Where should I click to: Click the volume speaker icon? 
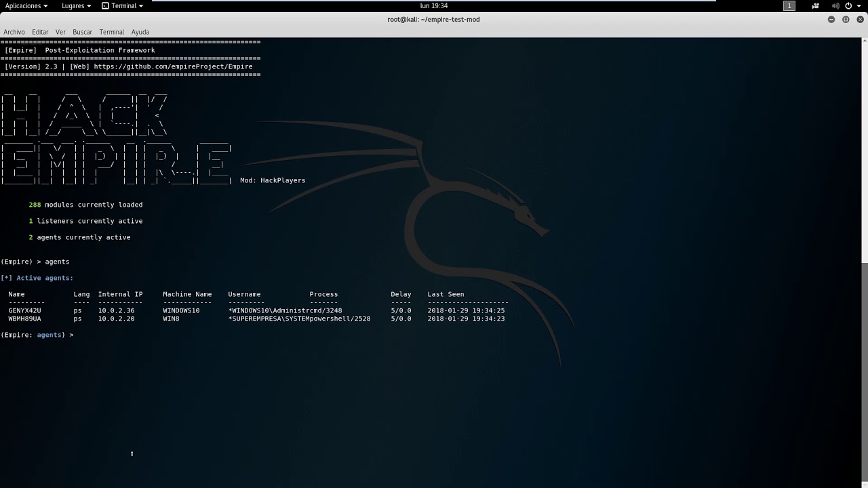tap(835, 5)
